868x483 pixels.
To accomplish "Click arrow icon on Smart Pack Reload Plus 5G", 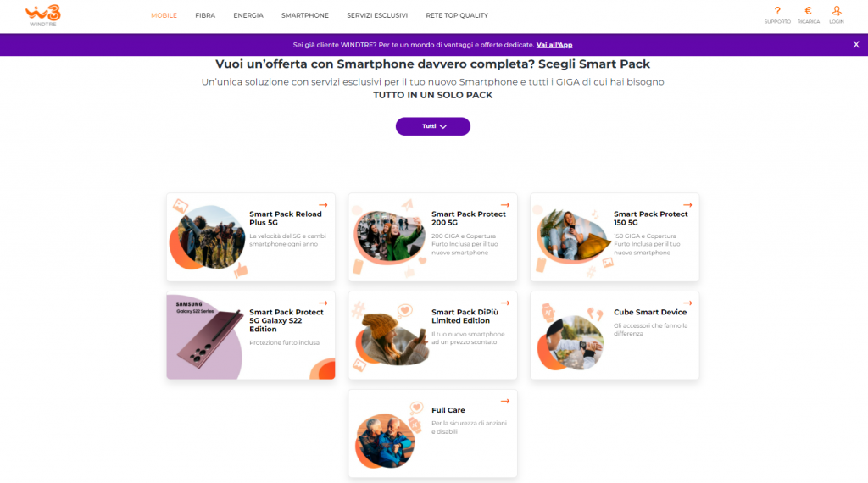I will (323, 205).
